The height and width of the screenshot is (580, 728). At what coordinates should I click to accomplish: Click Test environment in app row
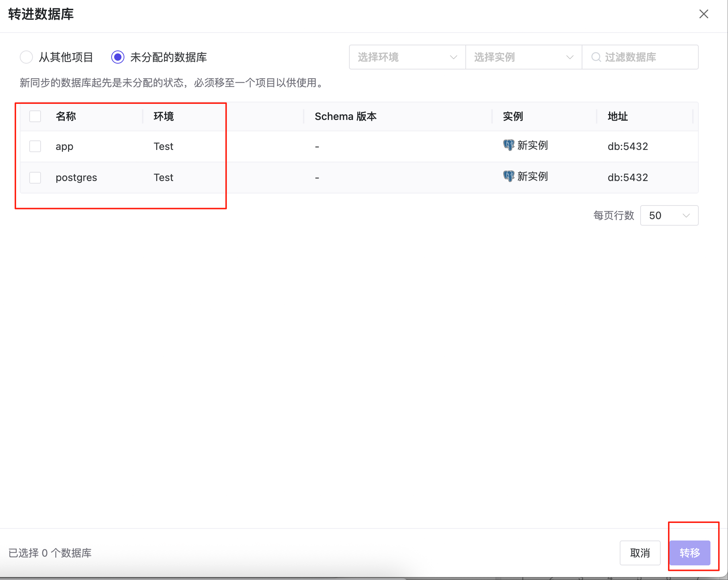coord(164,146)
